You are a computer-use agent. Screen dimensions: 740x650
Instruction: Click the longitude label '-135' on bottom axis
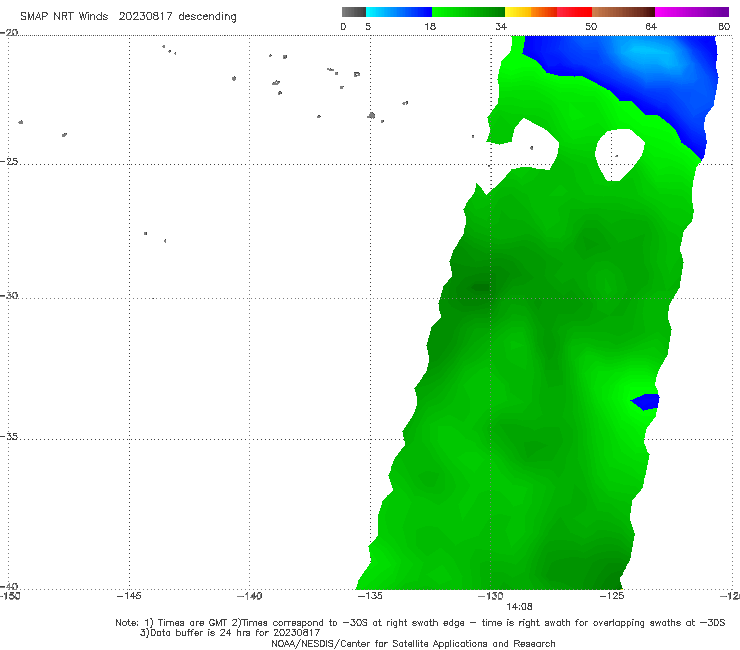[370, 596]
